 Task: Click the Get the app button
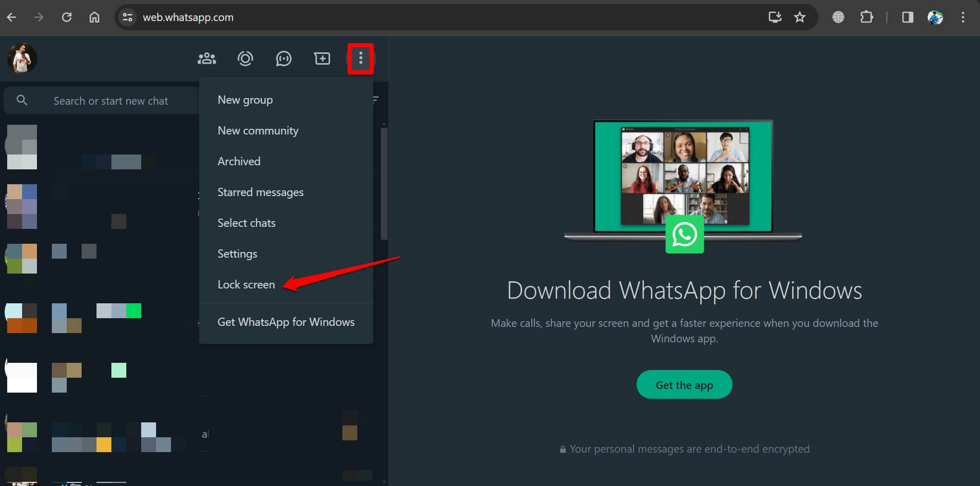684,384
